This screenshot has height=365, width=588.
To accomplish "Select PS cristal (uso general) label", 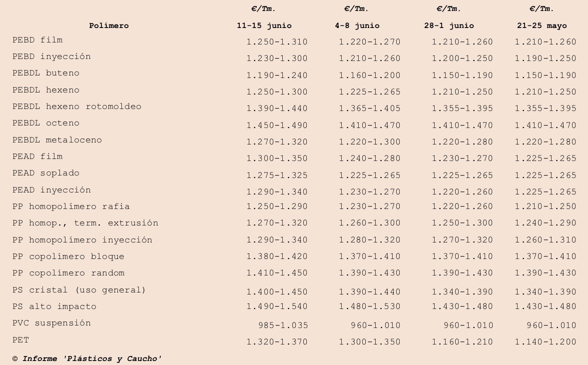I will (x=79, y=289).
